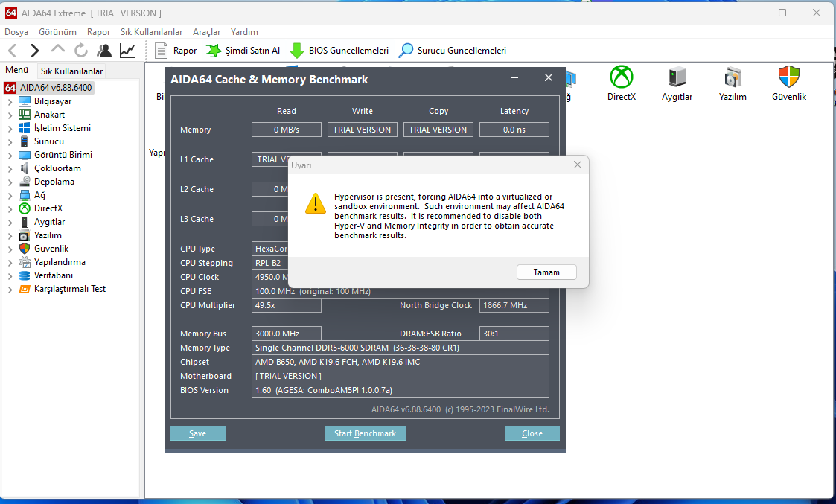Open the Rapor menu
The image size is (836, 504).
pos(98,32)
